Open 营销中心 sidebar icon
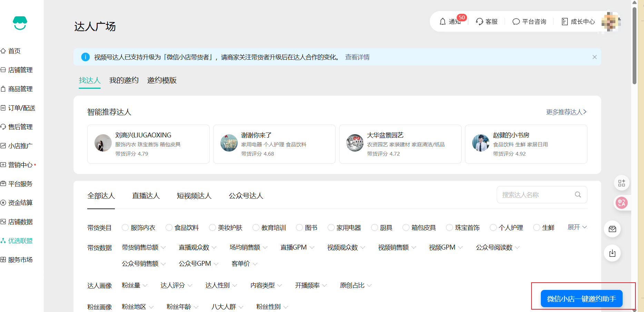 point(3,165)
